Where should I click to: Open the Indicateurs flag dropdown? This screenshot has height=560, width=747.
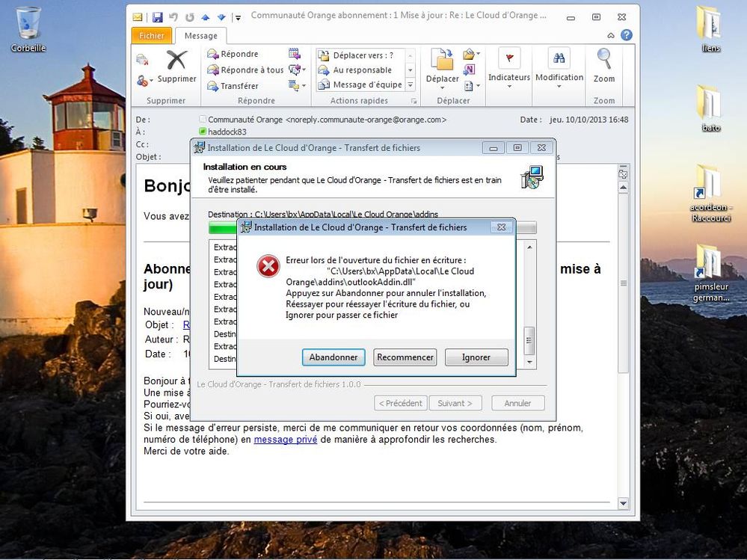508,68
